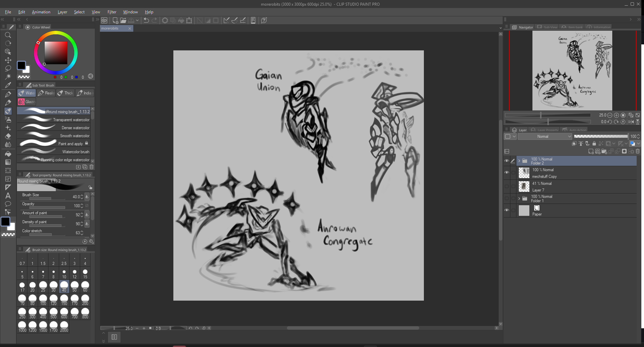644x347 pixels.
Task: Select the Eyedropper tool
Action: [8, 85]
